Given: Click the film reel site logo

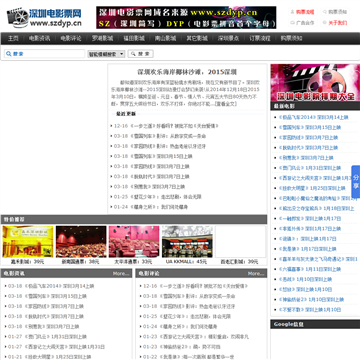Looking at the screenshot, I should click(44, 17).
